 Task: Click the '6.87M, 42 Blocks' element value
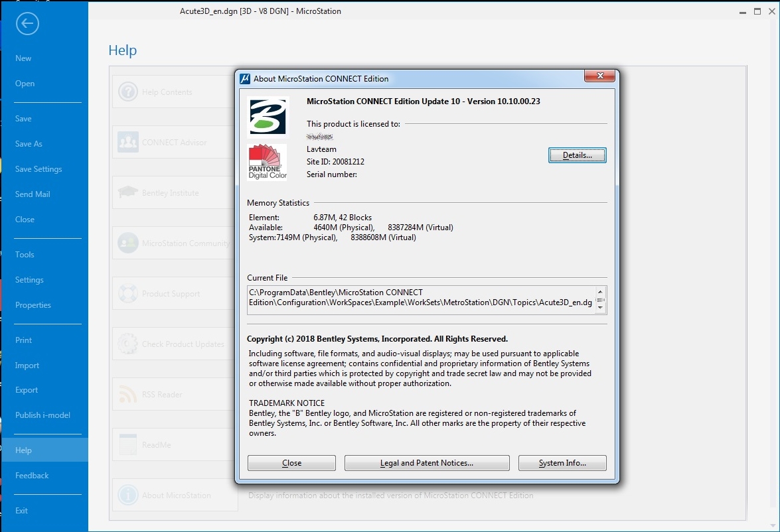(343, 218)
